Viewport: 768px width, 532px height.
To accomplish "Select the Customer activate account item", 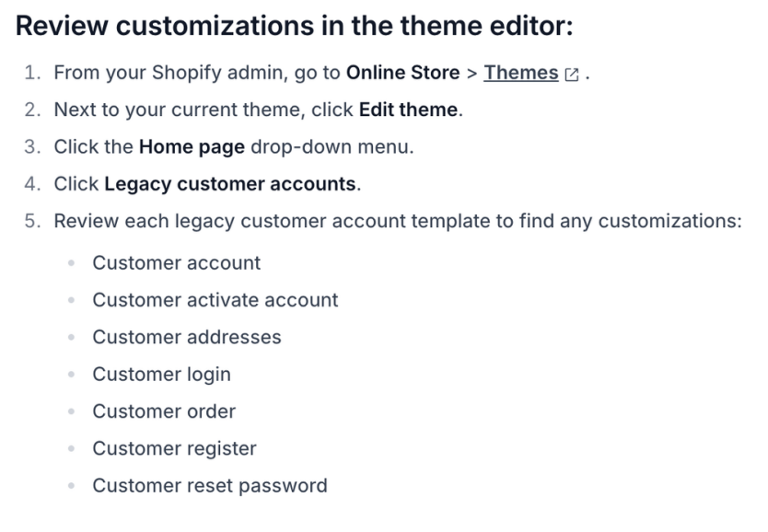I will (215, 299).
